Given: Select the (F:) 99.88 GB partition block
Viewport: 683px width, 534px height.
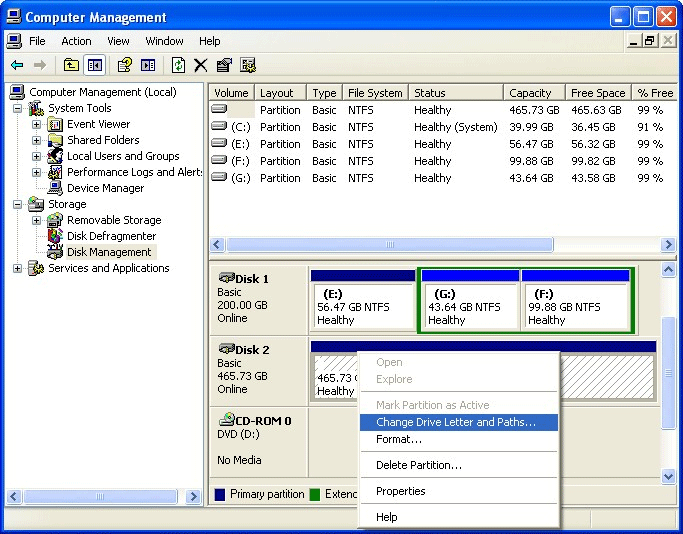Looking at the screenshot, I should 575,300.
